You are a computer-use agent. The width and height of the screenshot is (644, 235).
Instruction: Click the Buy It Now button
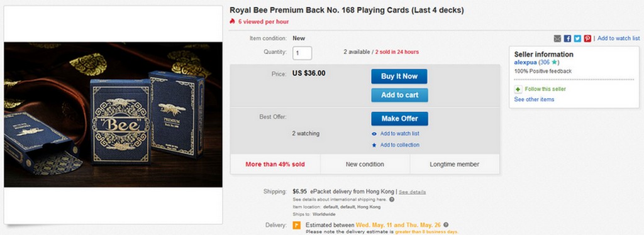(399, 76)
